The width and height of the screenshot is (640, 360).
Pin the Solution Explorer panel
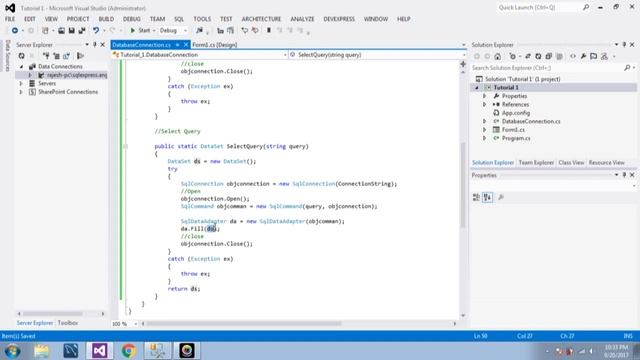pos(624,44)
